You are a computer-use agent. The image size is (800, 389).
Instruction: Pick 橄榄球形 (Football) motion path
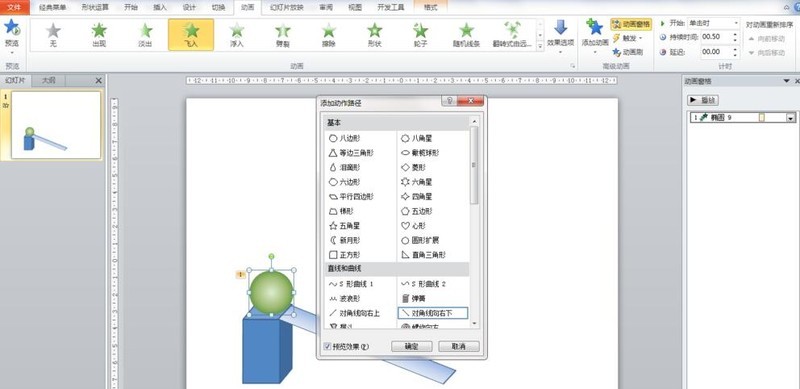(x=420, y=153)
